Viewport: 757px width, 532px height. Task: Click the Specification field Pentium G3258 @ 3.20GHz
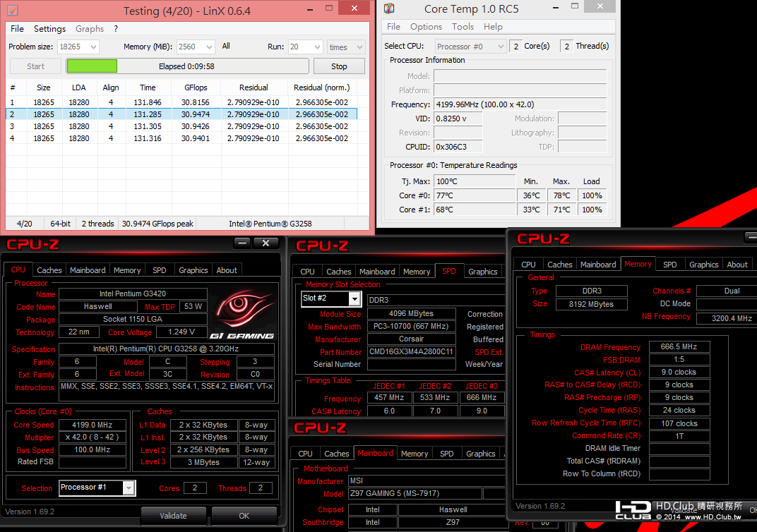pos(167,349)
